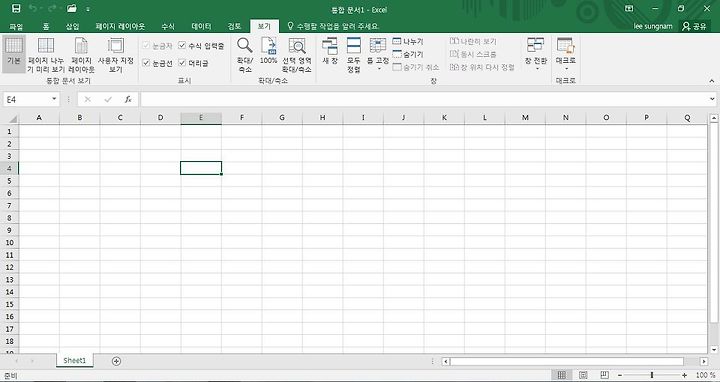Open the 파일 (File) tab

click(x=16, y=26)
